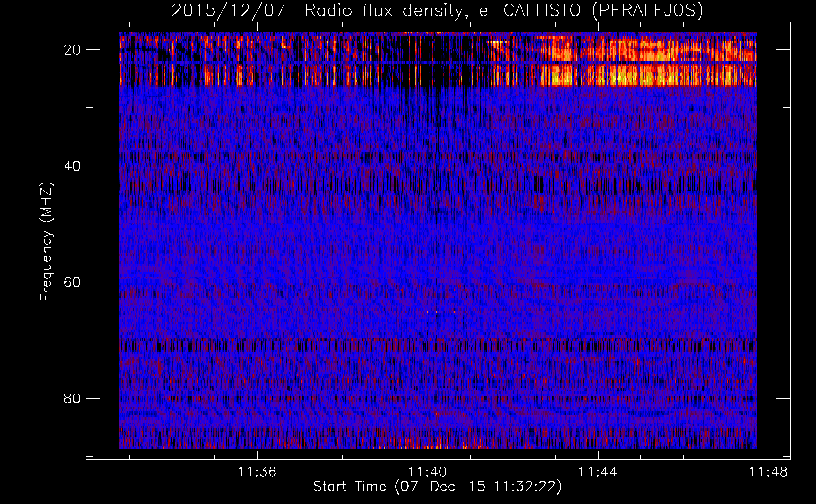Image resolution: width=816 pixels, height=504 pixels.
Task: Click the 11:40 time tick label
Action: click(x=428, y=472)
